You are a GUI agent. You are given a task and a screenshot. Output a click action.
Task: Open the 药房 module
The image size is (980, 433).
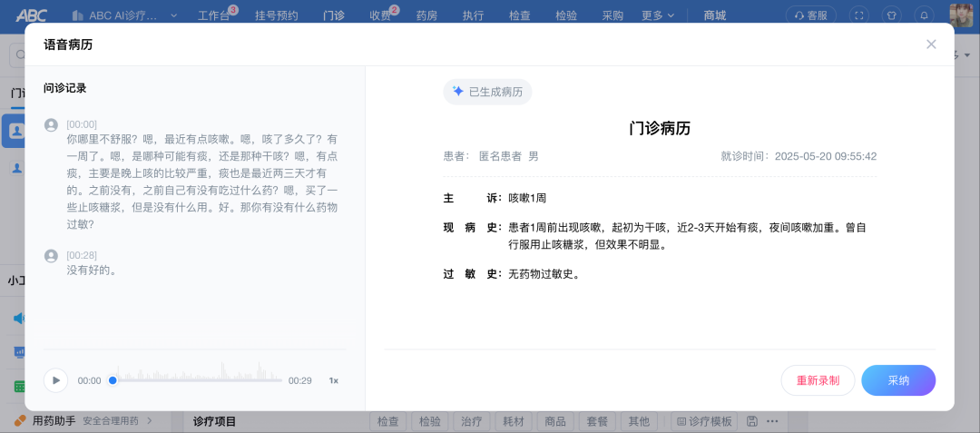[x=426, y=15]
